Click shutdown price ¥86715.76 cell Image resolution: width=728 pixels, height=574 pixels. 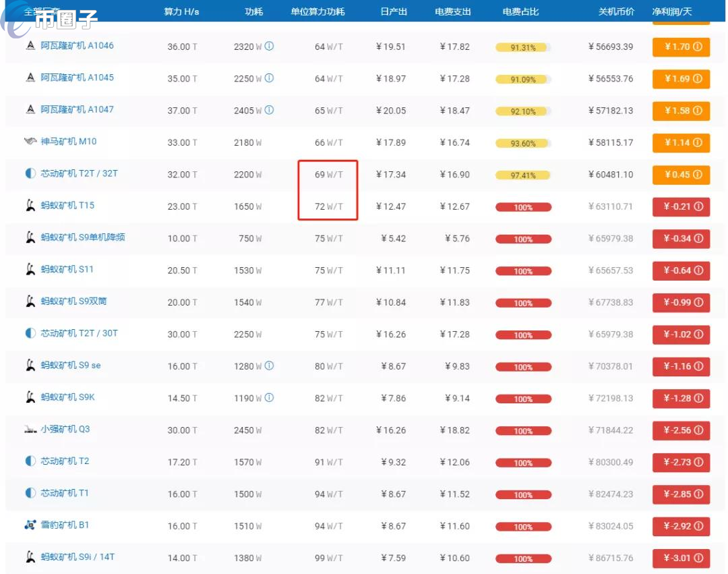click(611, 558)
